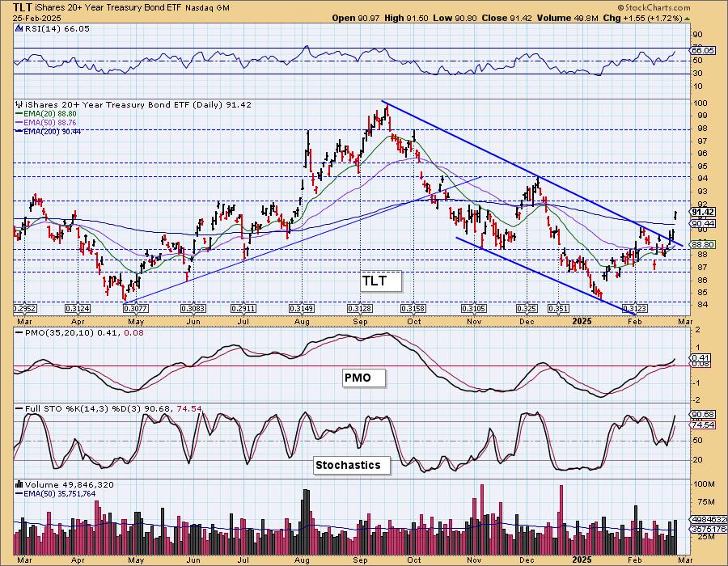This screenshot has height=566, width=728.
Task: Click the Stochastics annotation box
Action: point(352,465)
